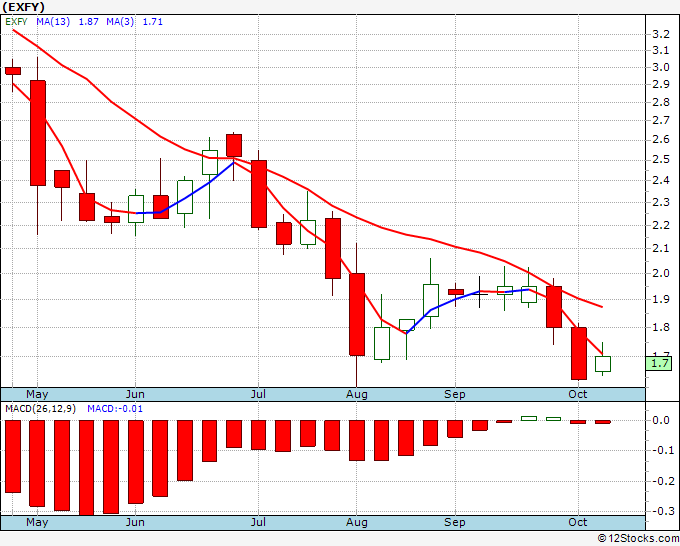Image resolution: width=680 pixels, height=546 pixels.
Task: Click Oct on the price chart's date axis
Action: pyautogui.click(x=578, y=394)
